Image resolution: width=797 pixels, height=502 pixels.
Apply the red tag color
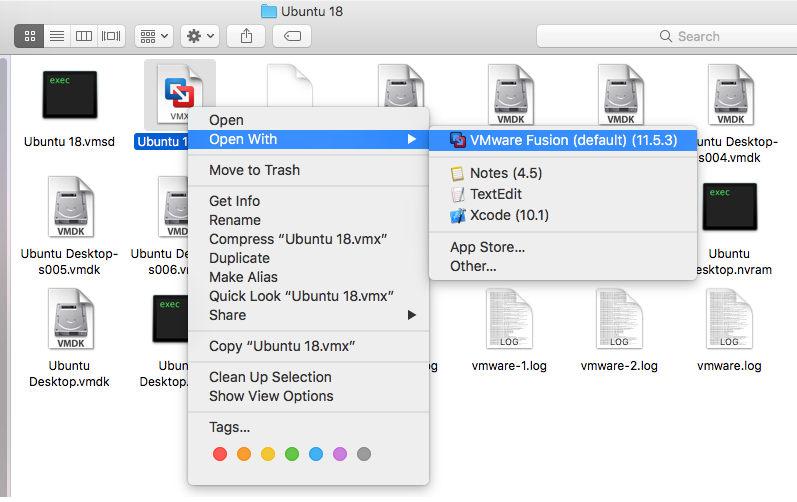coord(220,454)
